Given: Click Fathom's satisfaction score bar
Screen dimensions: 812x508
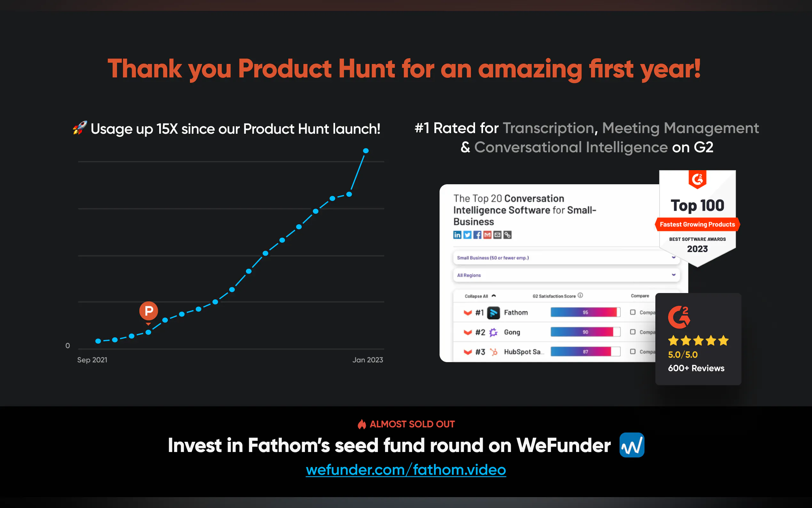Looking at the screenshot, I should [x=585, y=313].
